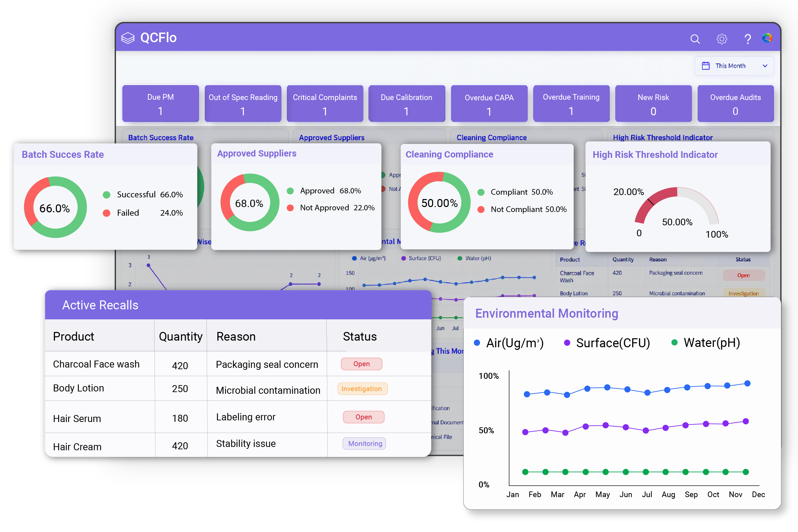This screenshot has height=532, width=798.
Task: Open the Overdue Audits card
Action: coord(735,103)
